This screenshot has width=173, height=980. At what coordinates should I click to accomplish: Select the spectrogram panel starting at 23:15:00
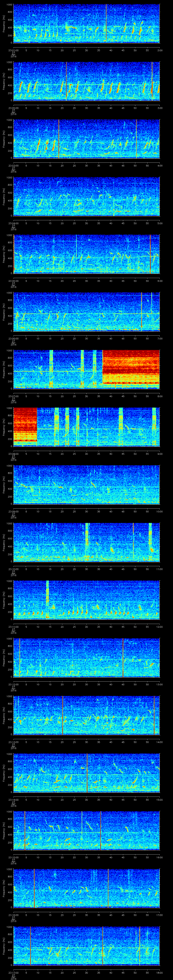point(87,831)
